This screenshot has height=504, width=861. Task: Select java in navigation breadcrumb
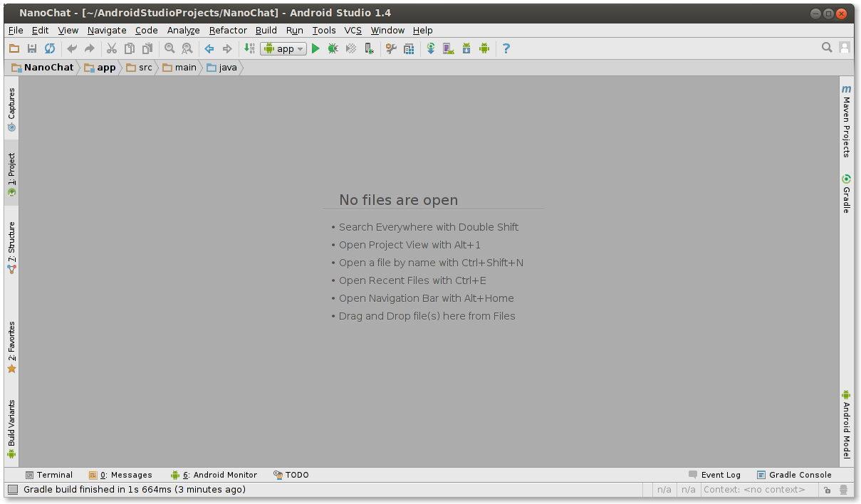[x=222, y=68]
